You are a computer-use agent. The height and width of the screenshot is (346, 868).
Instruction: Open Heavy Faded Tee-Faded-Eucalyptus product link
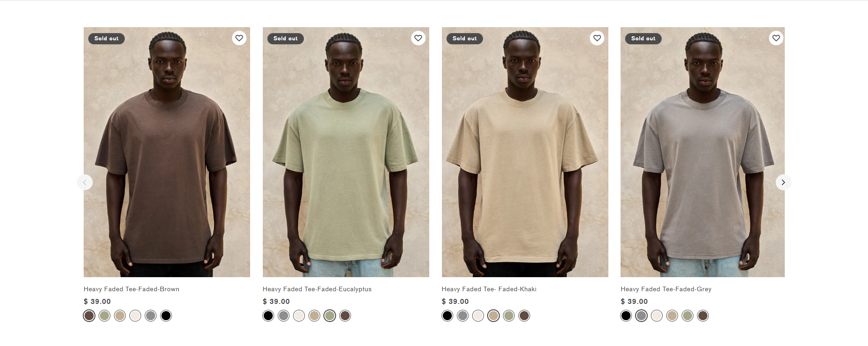[317, 289]
